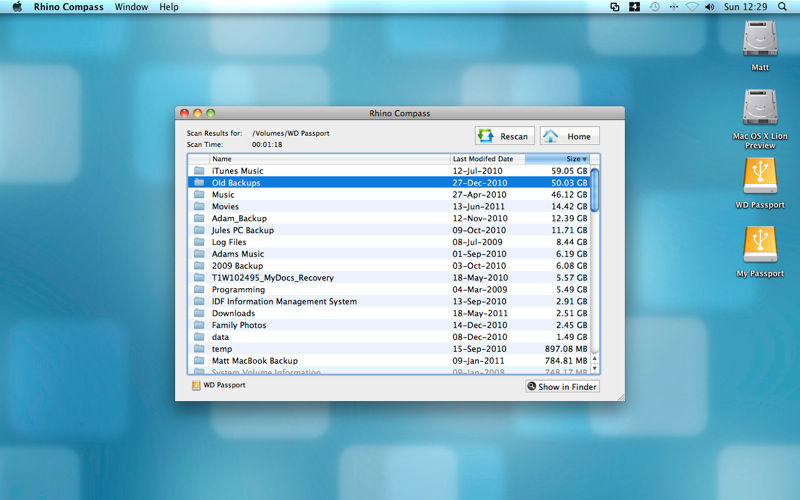Screen dimensions: 800x500
Task: Open Spotlight search magnifier
Action: [782, 7]
